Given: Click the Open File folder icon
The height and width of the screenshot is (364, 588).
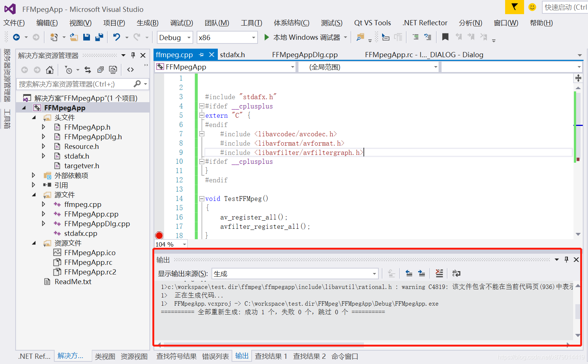Looking at the screenshot, I should click(x=74, y=37).
